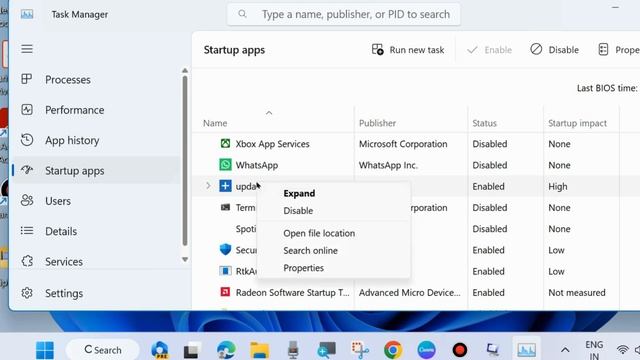Choose Disable in the context menu

[x=298, y=211]
